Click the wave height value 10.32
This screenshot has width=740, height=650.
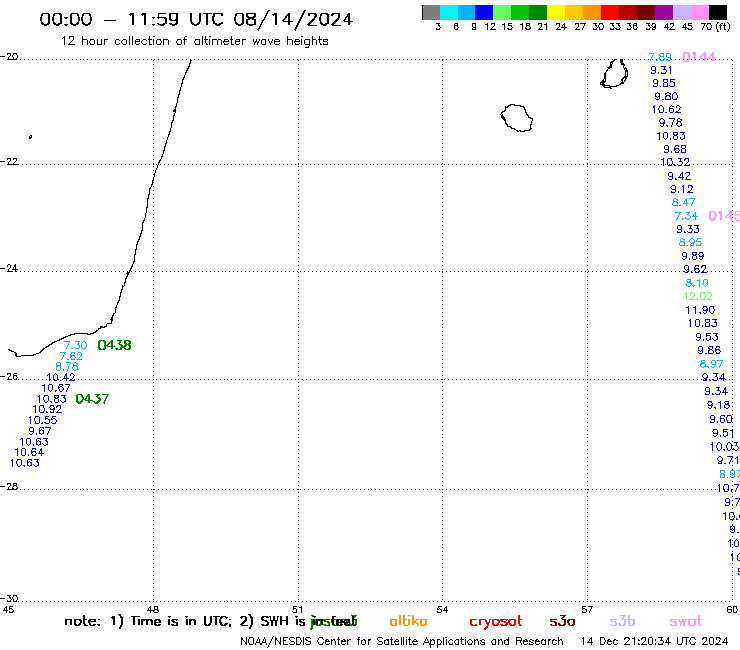[x=675, y=162]
